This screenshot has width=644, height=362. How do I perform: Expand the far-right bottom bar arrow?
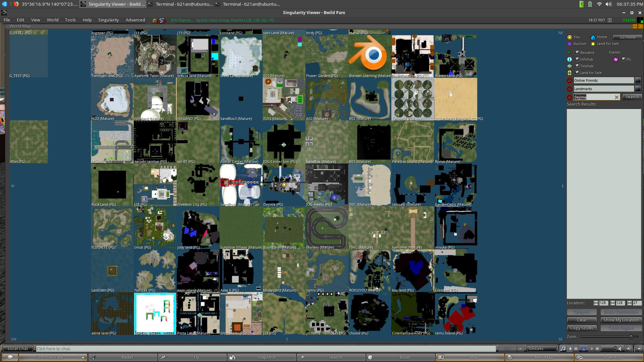pyautogui.click(x=639, y=349)
